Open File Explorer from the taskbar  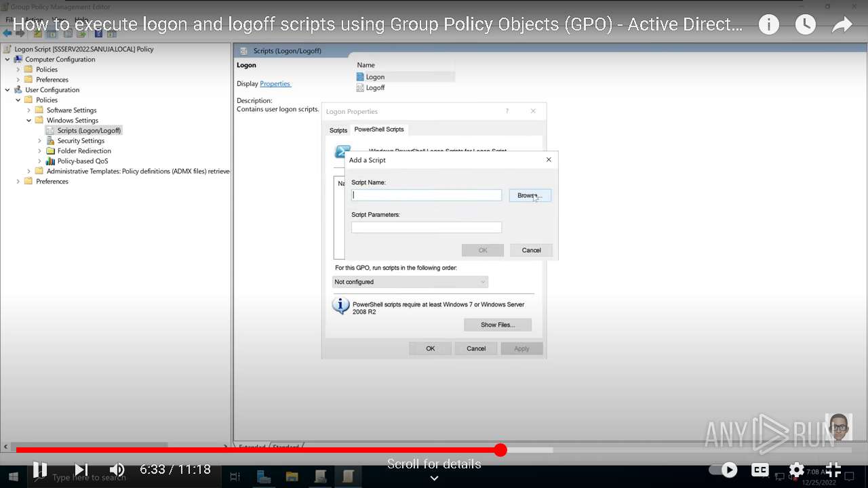pyautogui.click(x=292, y=476)
